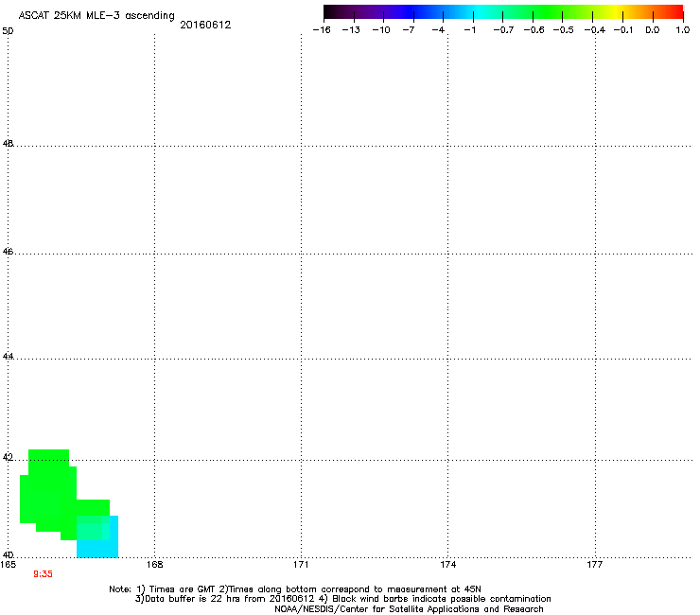Click the -0.6 colorbar label

[x=534, y=30]
